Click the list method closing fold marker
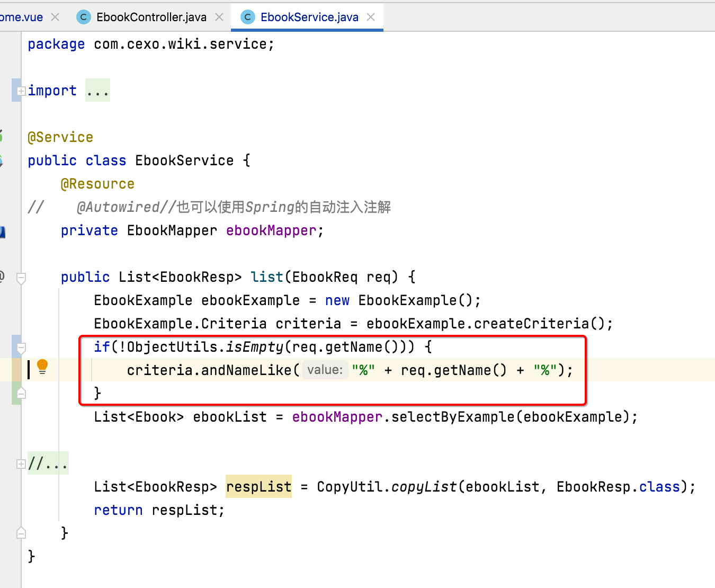Screen dimensions: 715x588 pos(21,533)
